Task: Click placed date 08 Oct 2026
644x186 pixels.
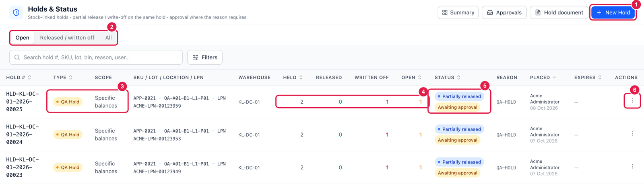Action: [x=544, y=108]
